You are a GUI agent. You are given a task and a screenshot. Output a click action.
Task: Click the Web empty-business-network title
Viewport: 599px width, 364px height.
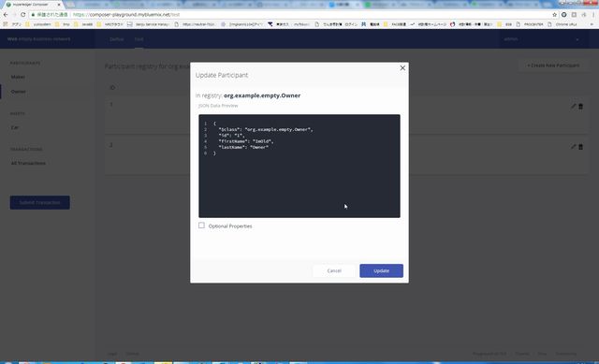tap(38, 39)
